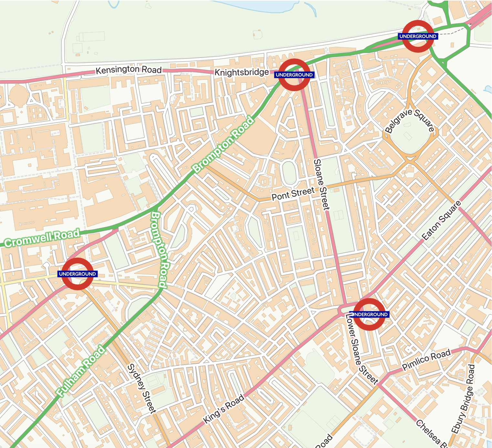This screenshot has width=492, height=448.
Task: Select the Underground roundel nearest the park's edge
Action: pos(418,36)
